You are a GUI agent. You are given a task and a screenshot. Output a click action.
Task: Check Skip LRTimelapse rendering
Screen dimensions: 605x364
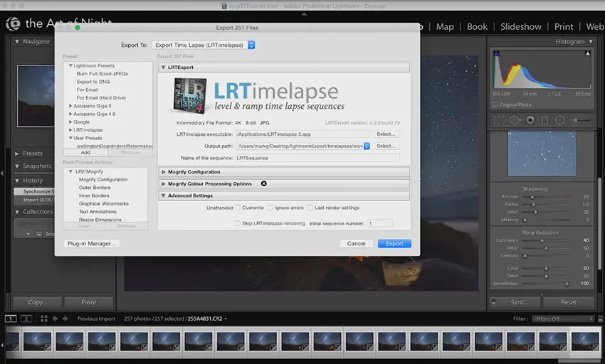[x=238, y=223]
